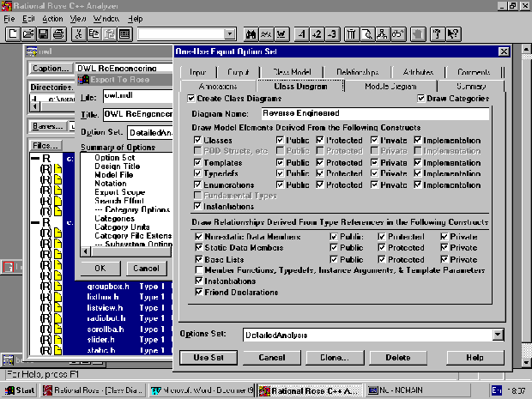
Task: Click the Windows Start button
Action: coord(20,390)
